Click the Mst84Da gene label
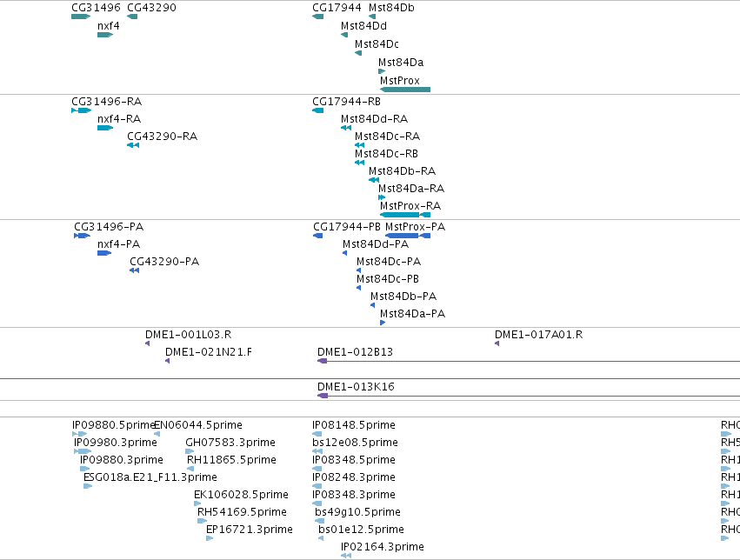 [401, 63]
